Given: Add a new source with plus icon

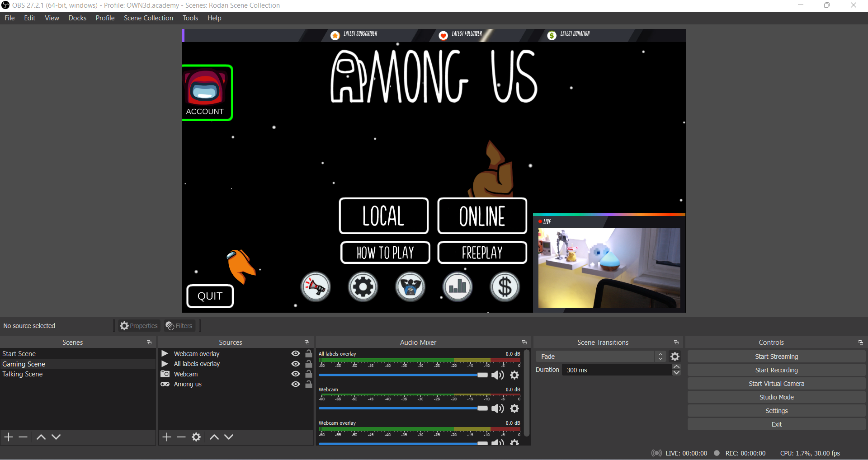Looking at the screenshot, I should click(x=167, y=437).
